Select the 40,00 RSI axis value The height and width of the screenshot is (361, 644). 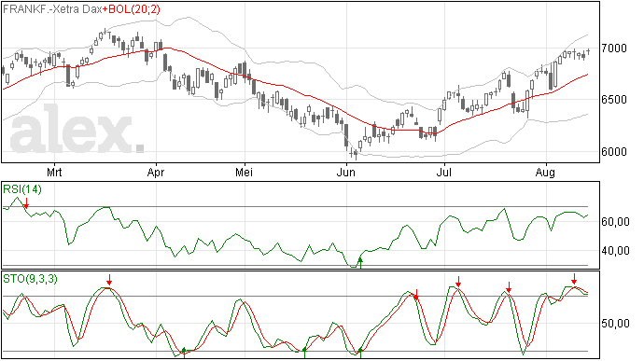tap(615, 251)
